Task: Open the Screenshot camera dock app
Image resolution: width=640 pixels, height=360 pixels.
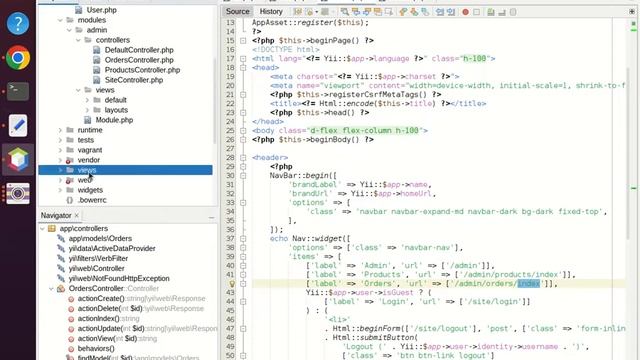Action: coord(18,193)
